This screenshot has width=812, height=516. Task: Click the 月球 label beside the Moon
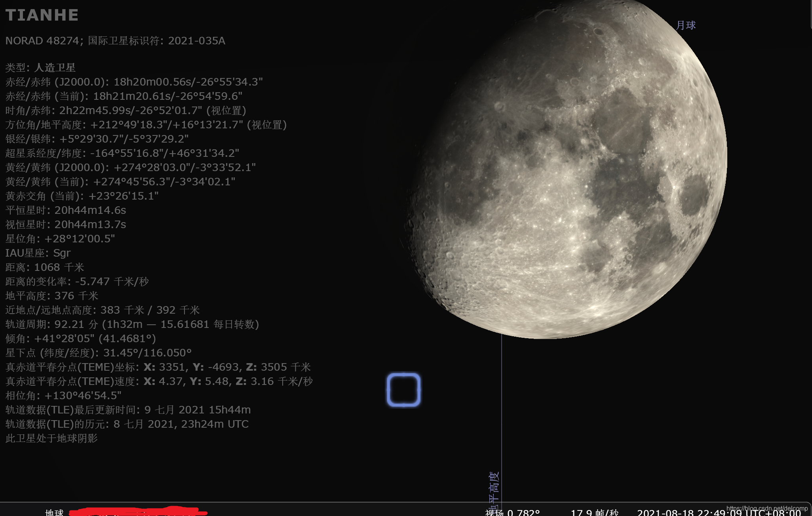pos(686,25)
